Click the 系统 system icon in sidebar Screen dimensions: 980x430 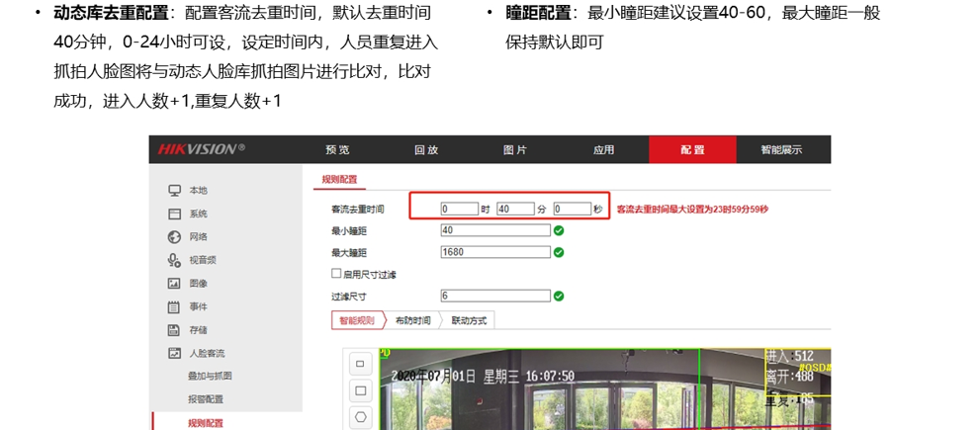[x=174, y=214]
